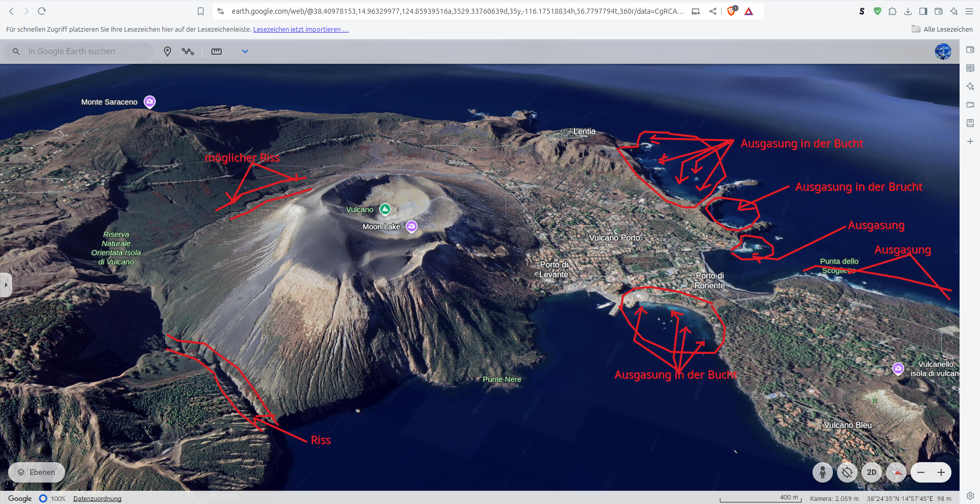Activate the Street View pegman
This screenshot has width=980, height=504.
pos(823,472)
